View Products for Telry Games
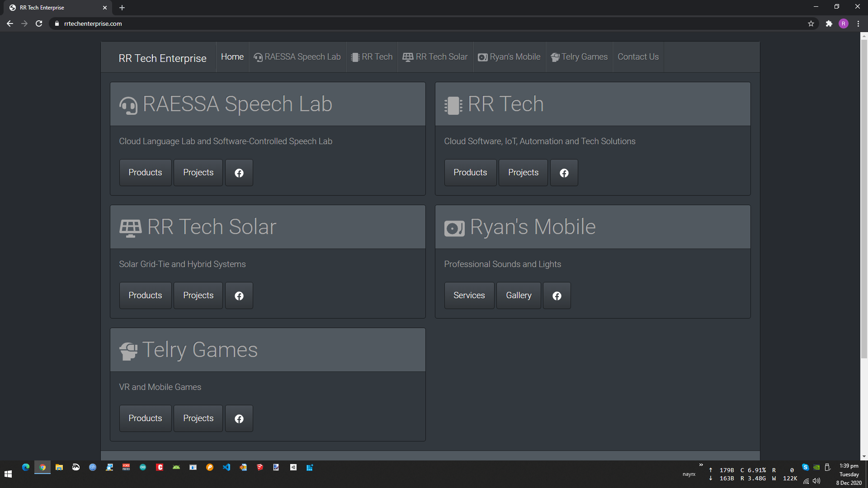Screen dimensions: 868x488 145,418
